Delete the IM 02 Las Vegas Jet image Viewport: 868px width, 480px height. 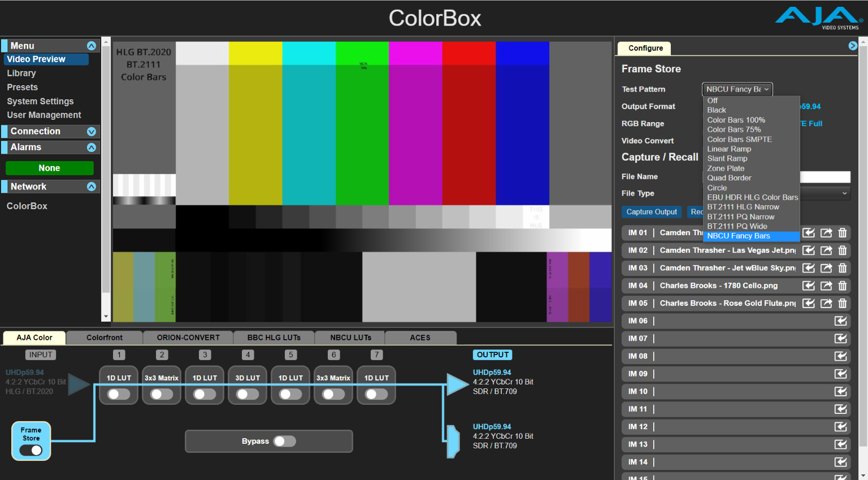tap(842, 250)
